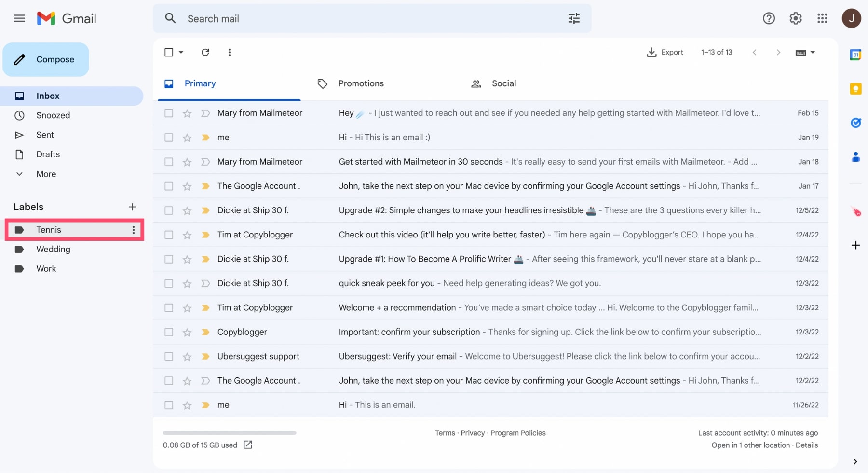Open Google Tasks side panel icon
This screenshot has height=473, width=868.
point(855,123)
